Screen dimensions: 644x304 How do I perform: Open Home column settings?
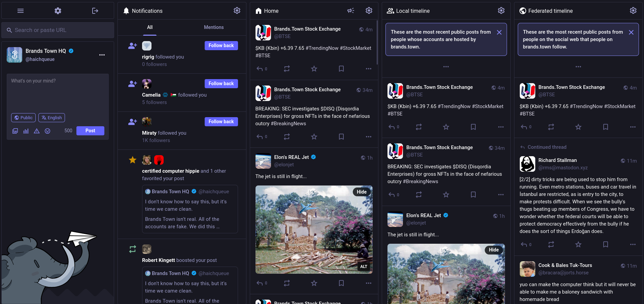coord(369,11)
